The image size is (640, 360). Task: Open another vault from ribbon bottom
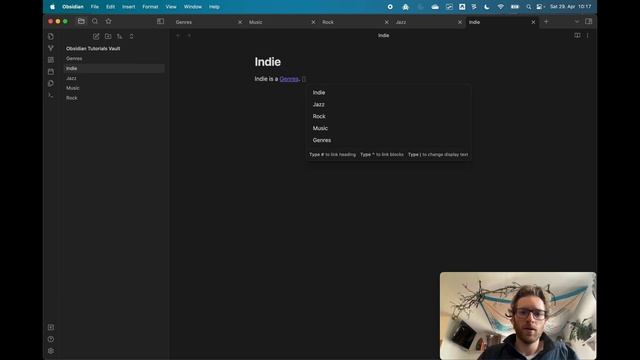coord(51,327)
